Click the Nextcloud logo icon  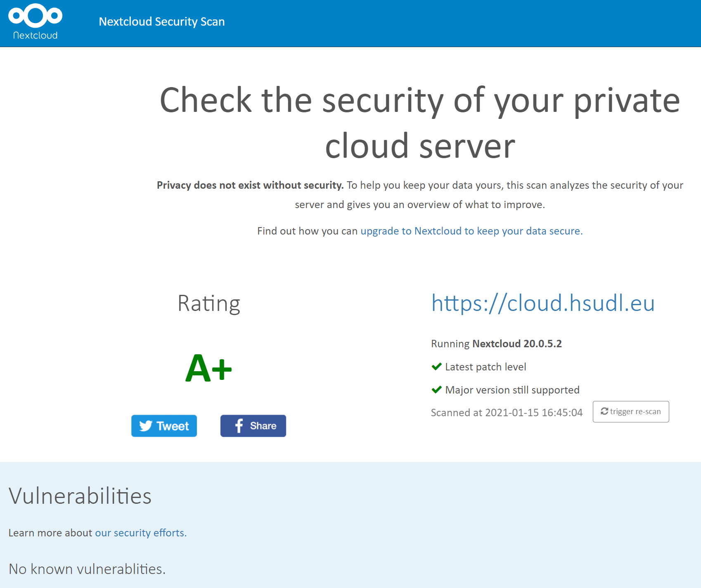coord(35,16)
